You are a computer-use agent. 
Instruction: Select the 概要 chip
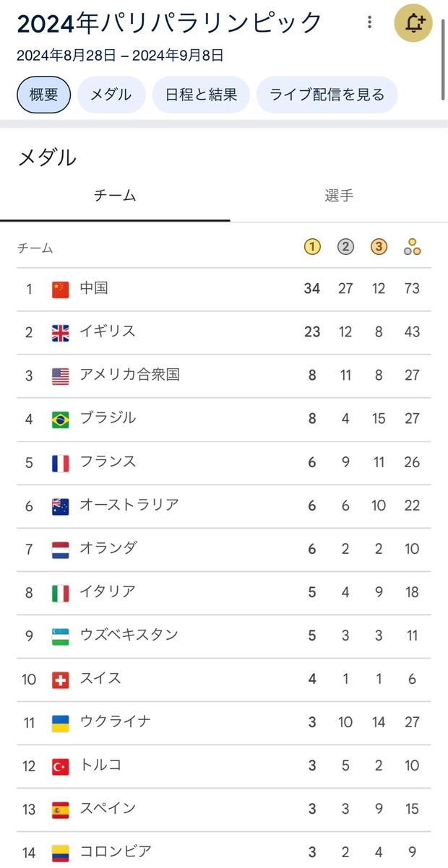[43, 95]
